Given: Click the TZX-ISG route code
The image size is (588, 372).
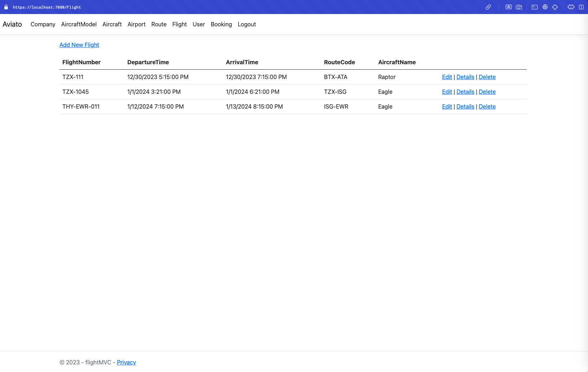Looking at the screenshot, I should point(335,92).
